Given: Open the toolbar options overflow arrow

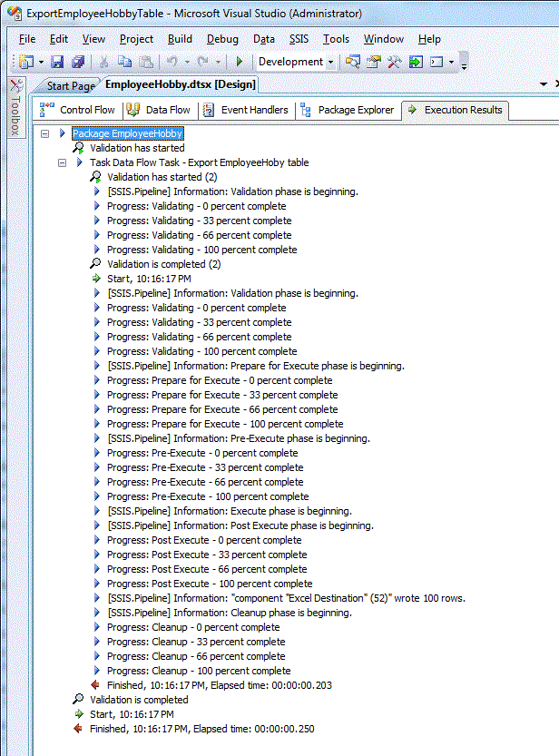Looking at the screenshot, I should click(464, 65).
